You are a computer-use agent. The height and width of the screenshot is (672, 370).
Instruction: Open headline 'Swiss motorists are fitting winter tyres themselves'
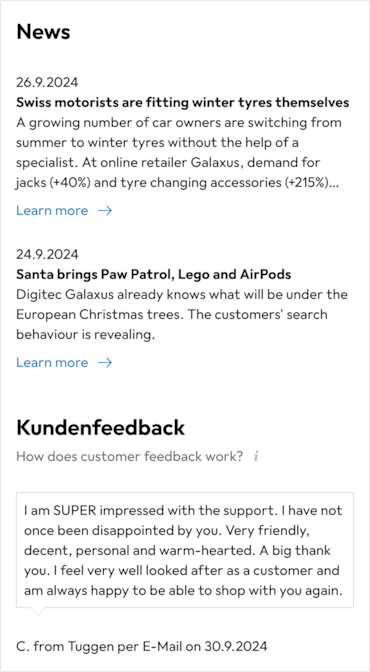[183, 102]
